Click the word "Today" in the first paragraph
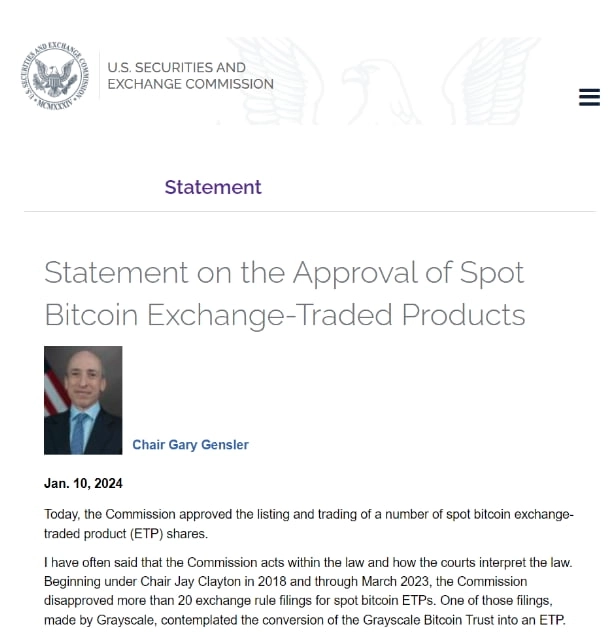Image resolution: width=612 pixels, height=633 pixels. click(x=62, y=515)
